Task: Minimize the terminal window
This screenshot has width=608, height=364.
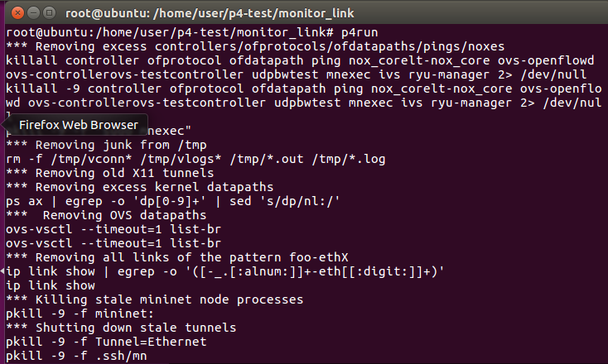Action: (x=34, y=13)
